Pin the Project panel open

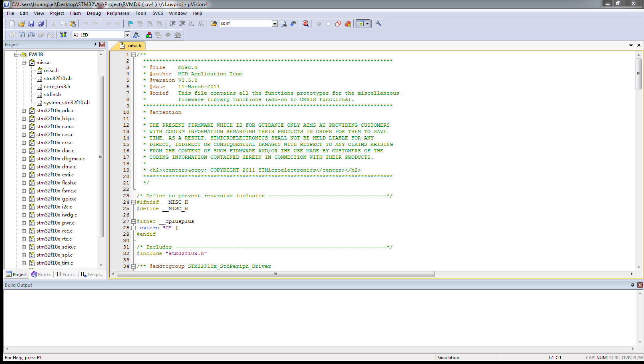(x=95, y=44)
